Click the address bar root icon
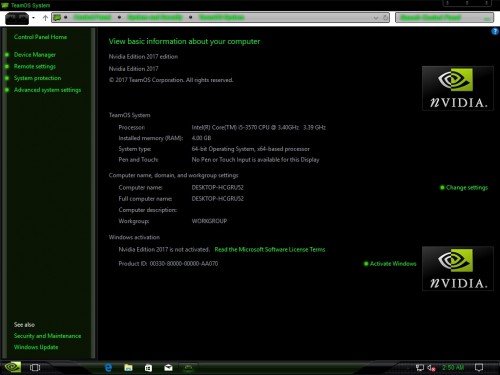Screen dimensions: 500x375 tap(57, 18)
